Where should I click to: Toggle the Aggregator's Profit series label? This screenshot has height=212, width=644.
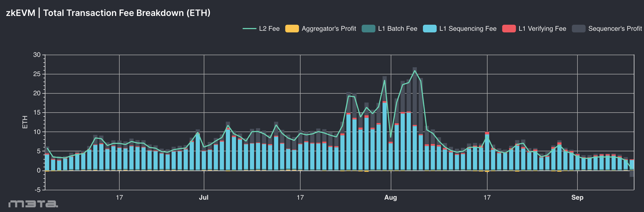tap(329, 29)
